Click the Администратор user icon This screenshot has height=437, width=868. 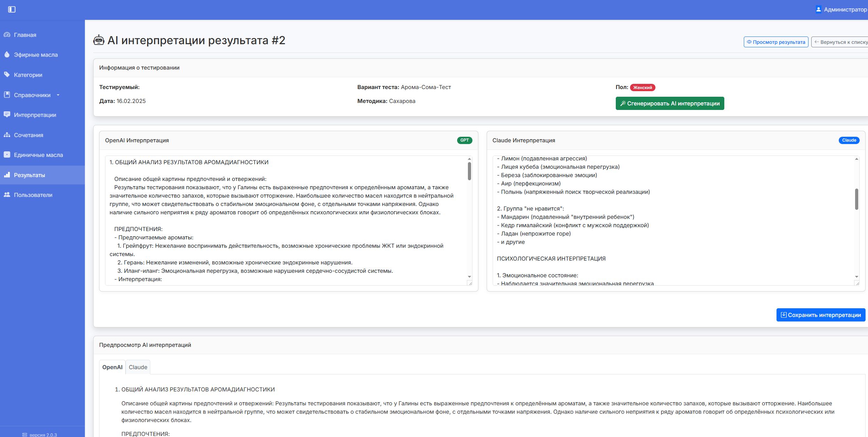click(x=818, y=9)
